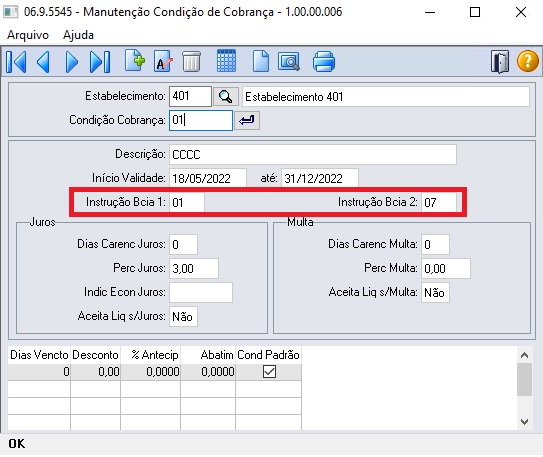Viewport: 543px width, 457px height.
Task: Open the blue grid table icon
Action: [226, 61]
